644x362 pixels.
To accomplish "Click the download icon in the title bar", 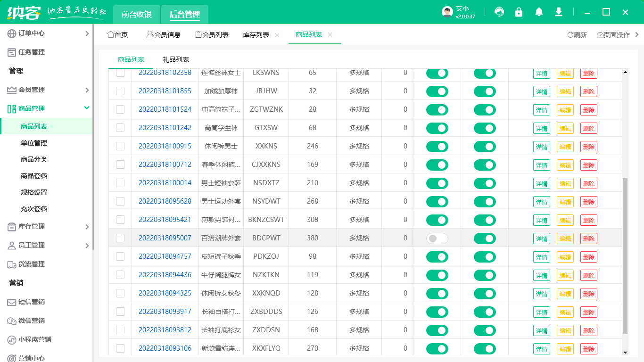I will 559,12.
